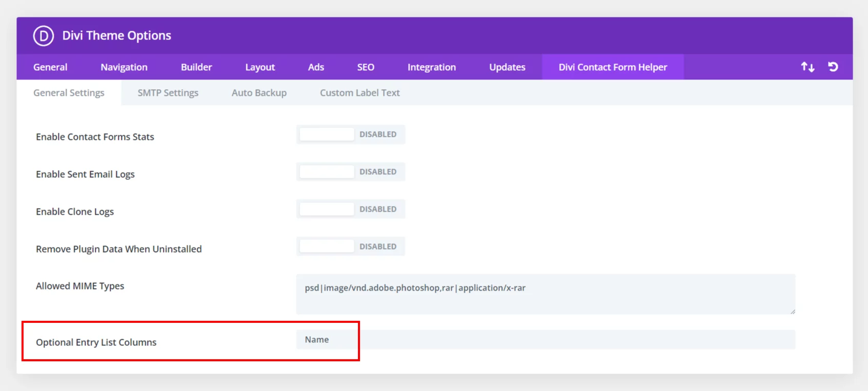Screen dimensions: 868x391
Task: Switch to SMTP Settings sub-tab
Action: (168, 93)
